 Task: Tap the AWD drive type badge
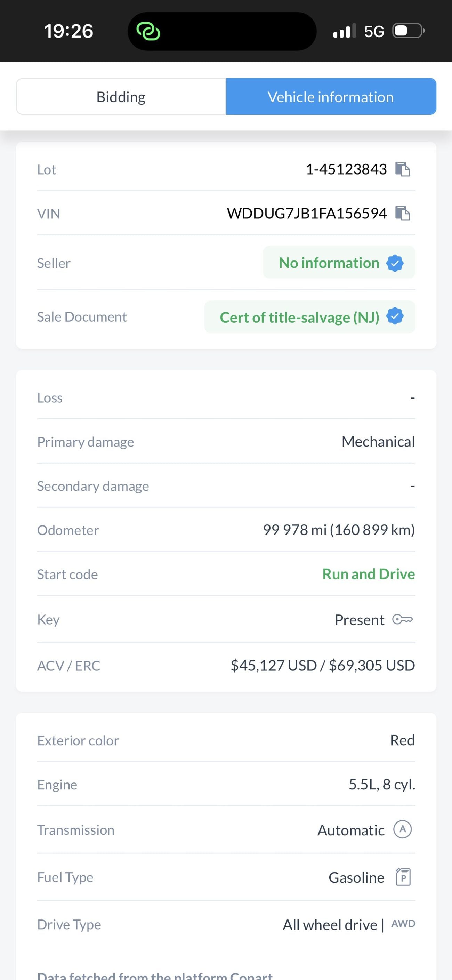point(403,923)
